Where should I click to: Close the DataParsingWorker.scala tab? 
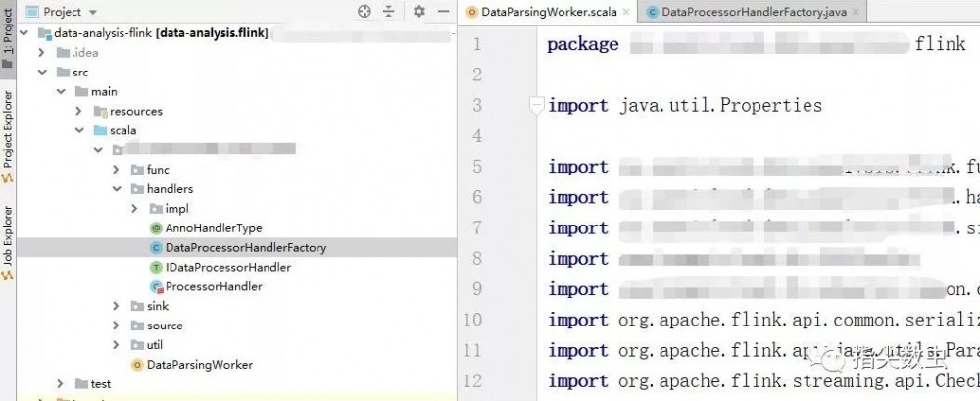[x=626, y=12]
